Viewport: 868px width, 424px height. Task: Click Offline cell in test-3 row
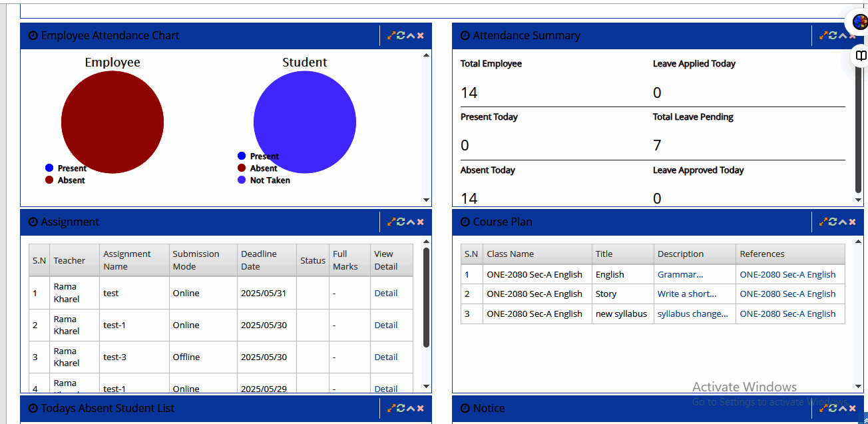pos(203,357)
